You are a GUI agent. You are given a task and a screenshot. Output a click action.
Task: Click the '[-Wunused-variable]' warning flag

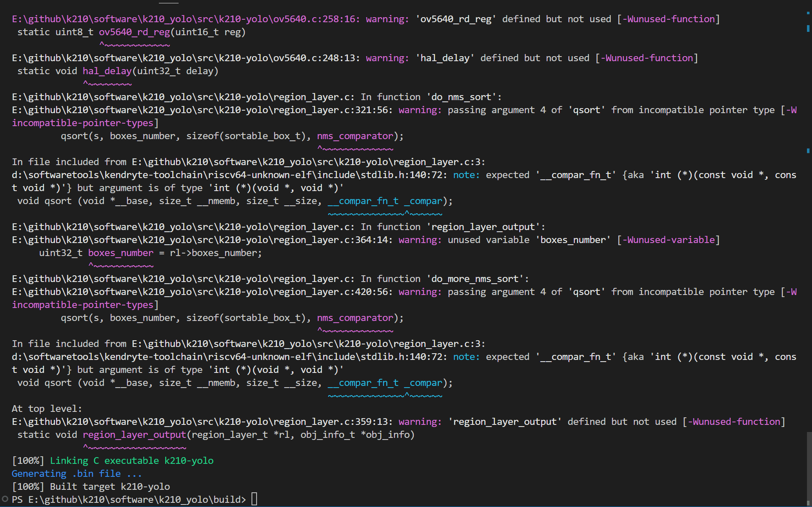tap(668, 240)
